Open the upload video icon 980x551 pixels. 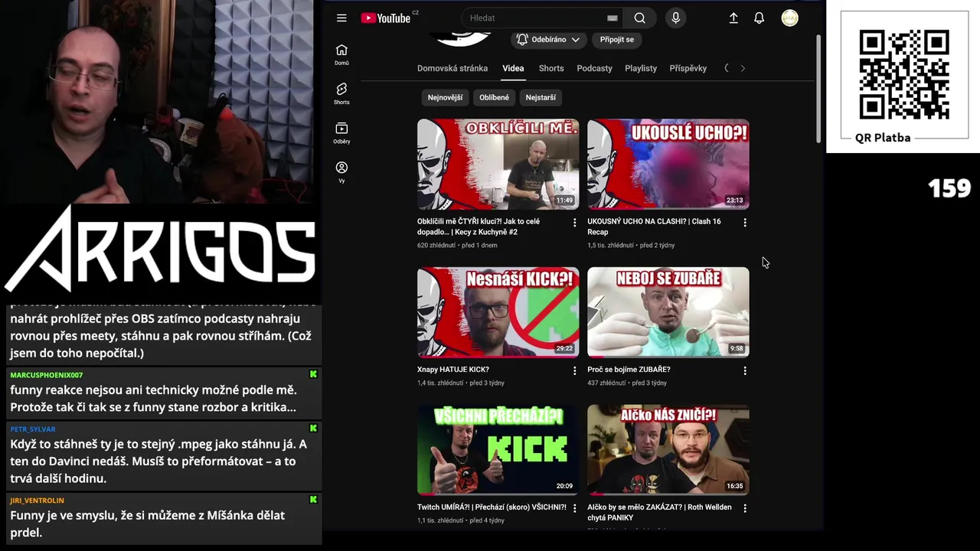(733, 18)
